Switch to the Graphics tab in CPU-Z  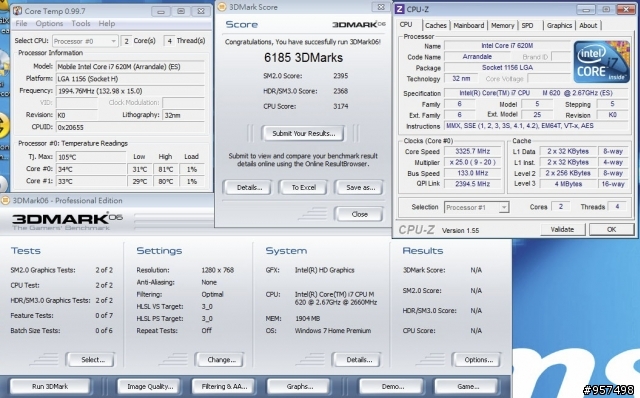coord(559,25)
